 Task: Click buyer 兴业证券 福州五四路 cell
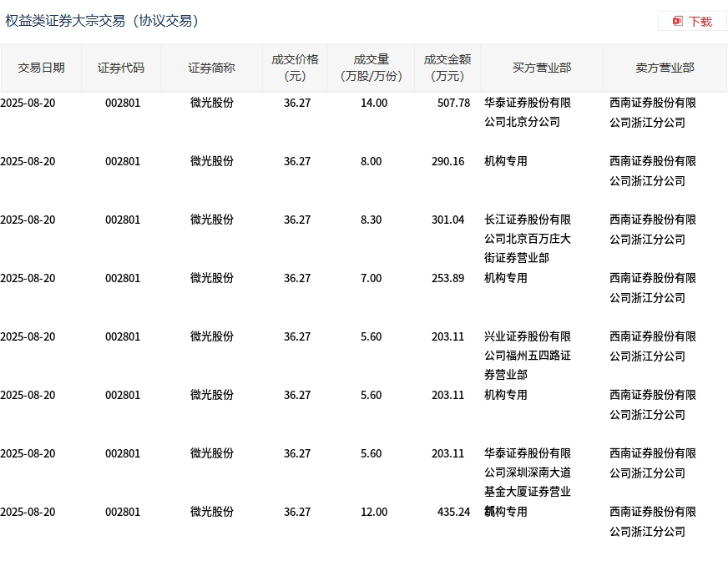[528, 356]
